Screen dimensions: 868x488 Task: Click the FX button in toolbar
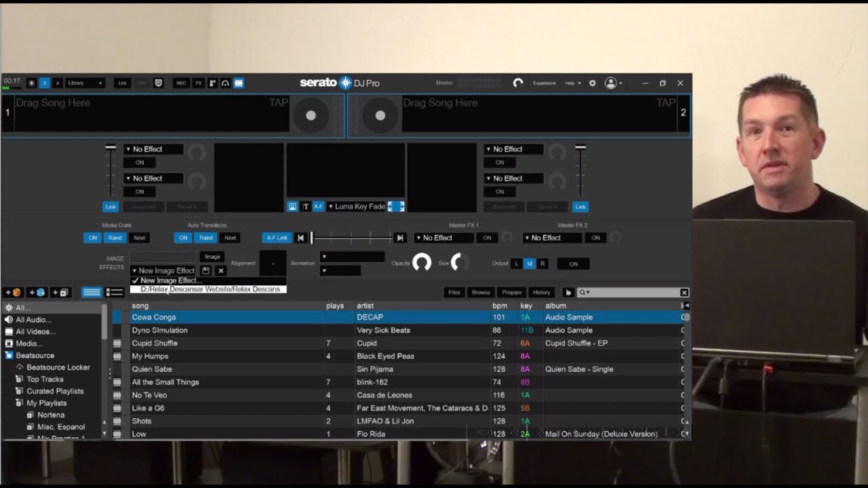(x=199, y=83)
